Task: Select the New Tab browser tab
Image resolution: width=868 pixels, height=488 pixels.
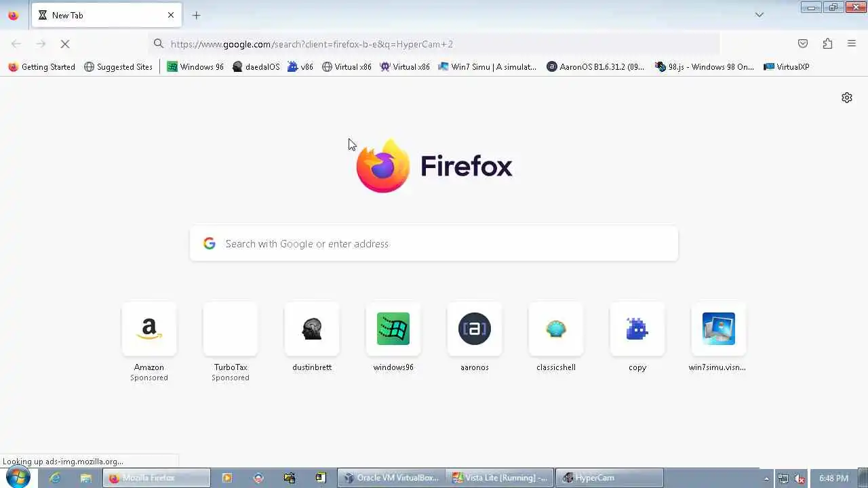Action: pos(106,15)
